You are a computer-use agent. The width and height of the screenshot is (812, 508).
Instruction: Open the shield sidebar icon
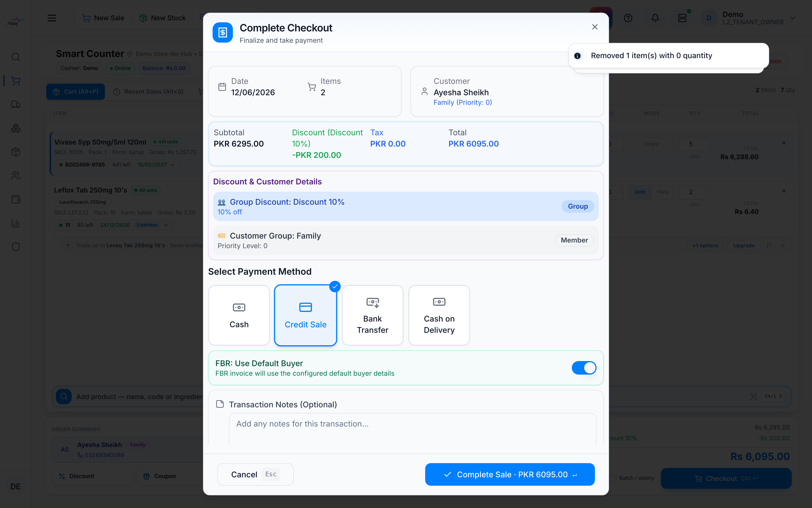click(16, 247)
